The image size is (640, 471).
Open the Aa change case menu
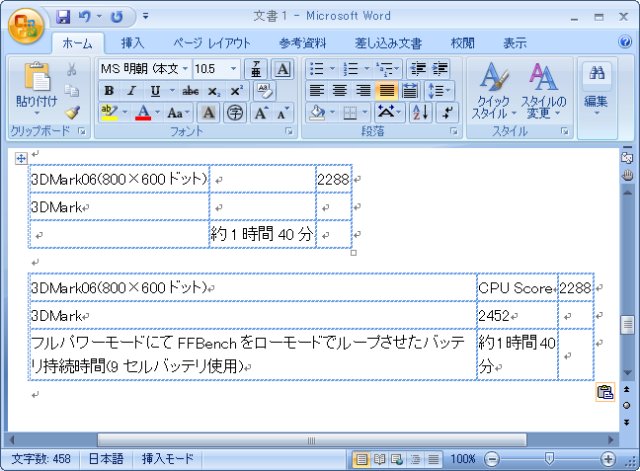178,113
